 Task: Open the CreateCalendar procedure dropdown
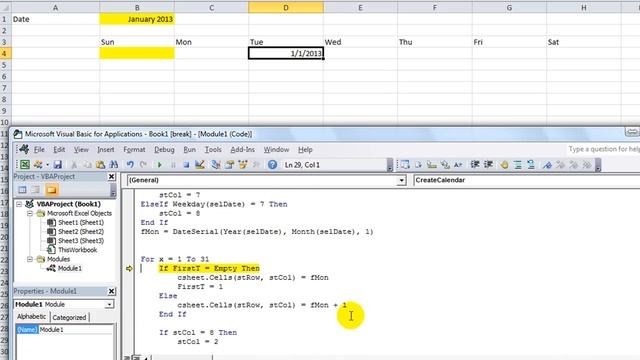tap(527, 180)
